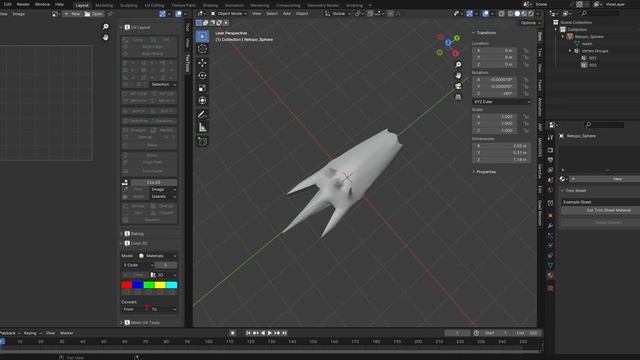Open the viewport Select menu
Image resolution: width=640 pixels, height=360 pixels.
272,13
